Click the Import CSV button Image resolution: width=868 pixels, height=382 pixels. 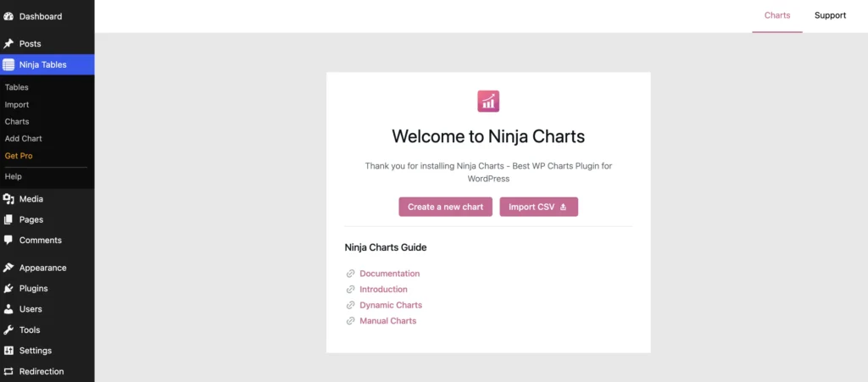point(538,207)
